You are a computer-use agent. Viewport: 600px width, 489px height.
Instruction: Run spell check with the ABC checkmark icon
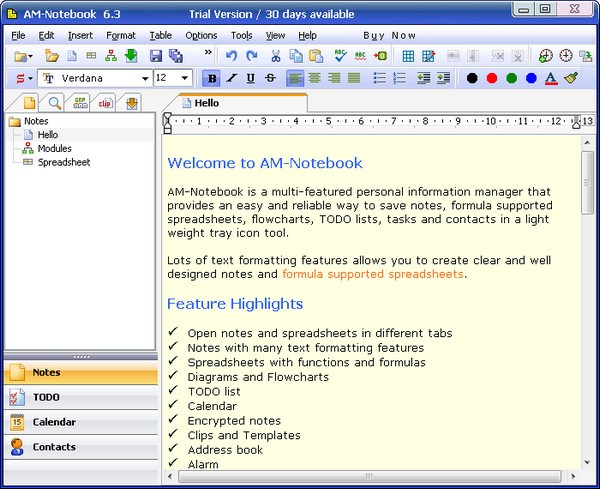click(340, 56)
